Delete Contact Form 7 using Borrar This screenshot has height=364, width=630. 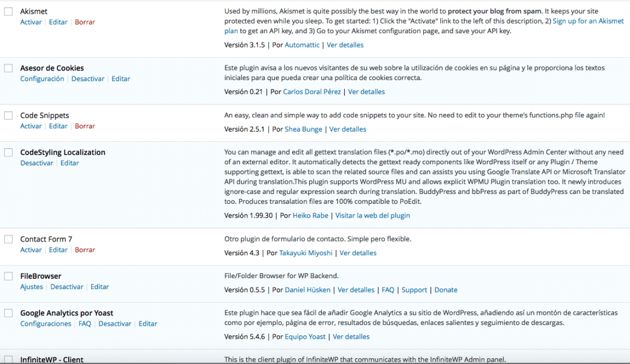(85, 250)
